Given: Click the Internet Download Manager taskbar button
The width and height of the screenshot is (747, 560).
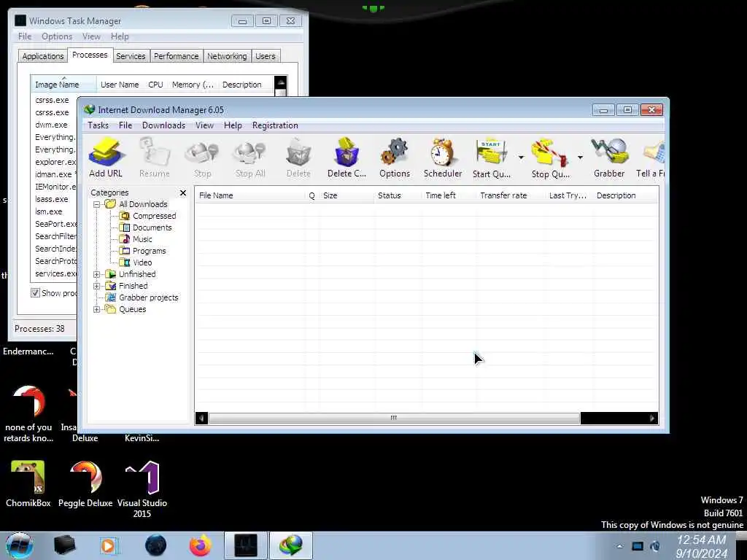Looking at the screenshot, I should (291, 545).
